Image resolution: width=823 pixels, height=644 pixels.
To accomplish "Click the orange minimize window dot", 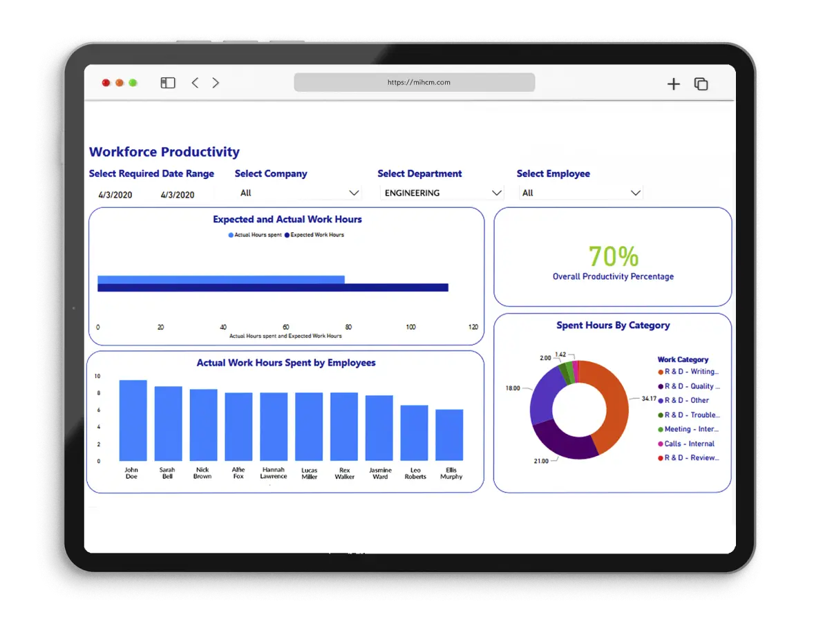I will (x=120, y=83).
